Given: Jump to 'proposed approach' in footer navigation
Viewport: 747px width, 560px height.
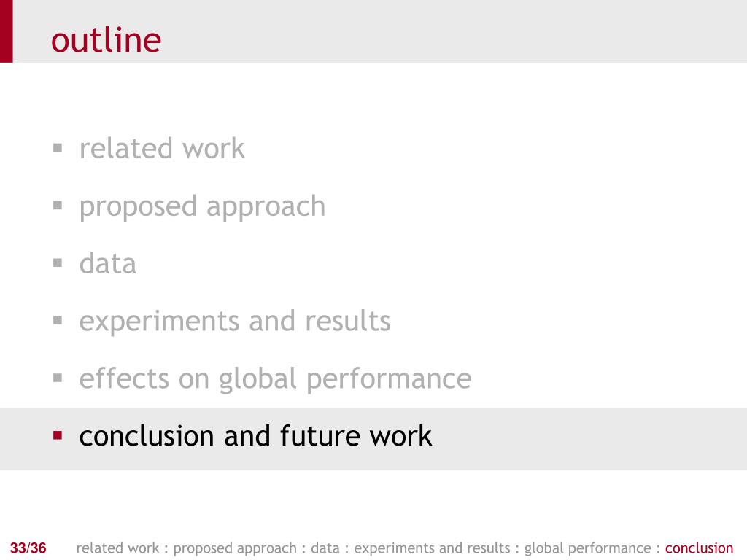Looking at the screenshot, I should pos(235,548).
